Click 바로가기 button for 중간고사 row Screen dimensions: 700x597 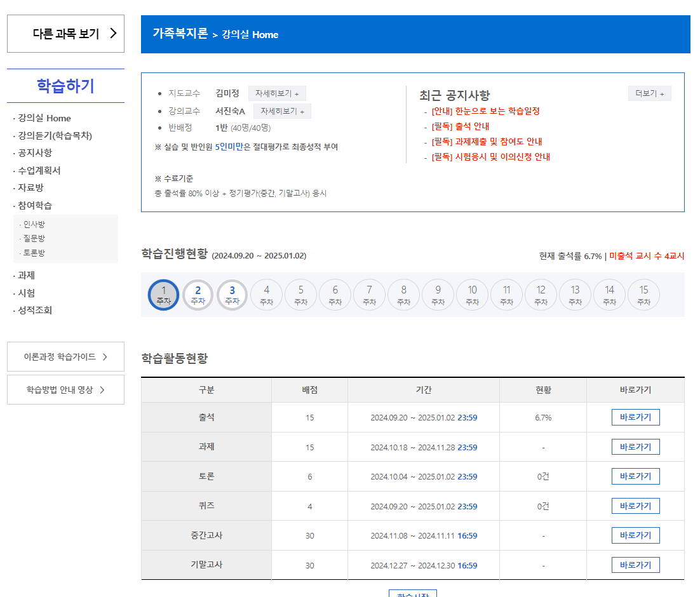635,535
